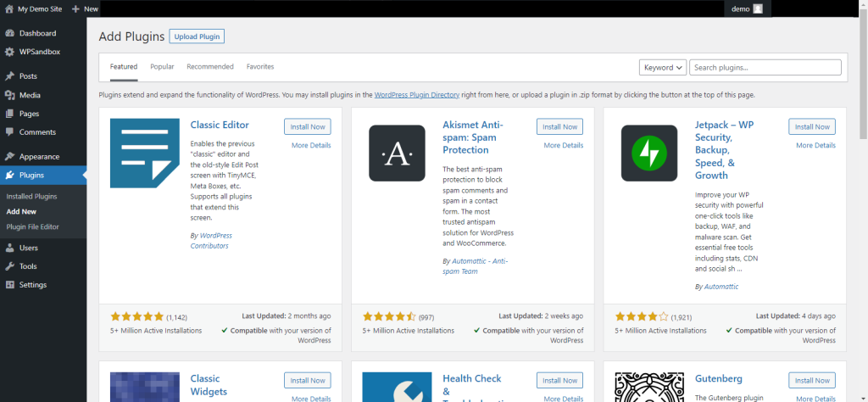Viewport: 868px width, 402px height.
Task: Open Akismet Anti-spam: Spam Protection title
Action: 473,137
